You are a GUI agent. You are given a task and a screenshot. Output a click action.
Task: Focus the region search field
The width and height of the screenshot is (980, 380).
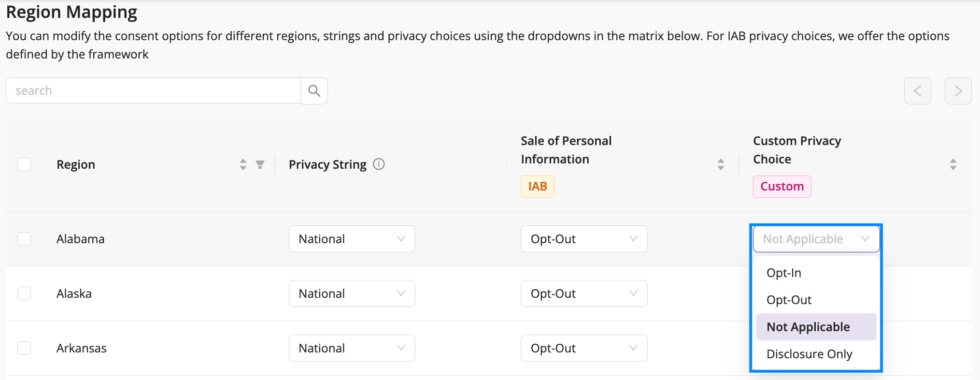click(x=154, y=91)
